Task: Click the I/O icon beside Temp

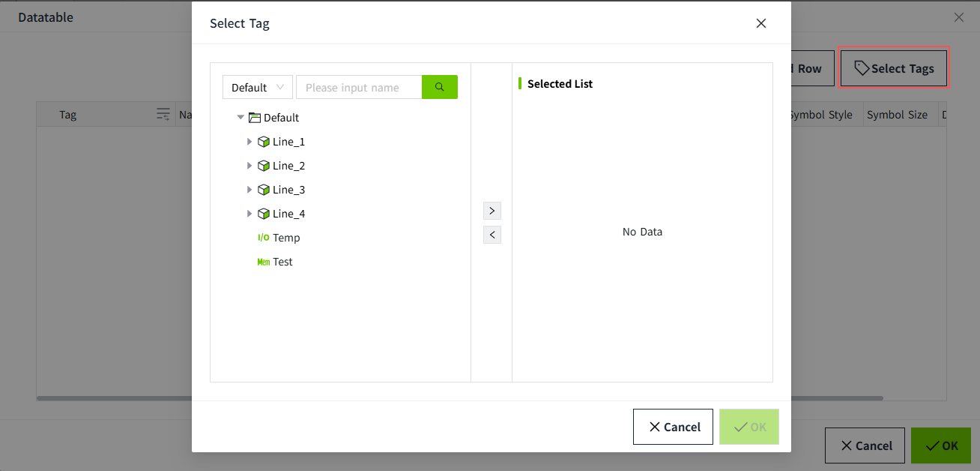Action: [x=263, y=238]
